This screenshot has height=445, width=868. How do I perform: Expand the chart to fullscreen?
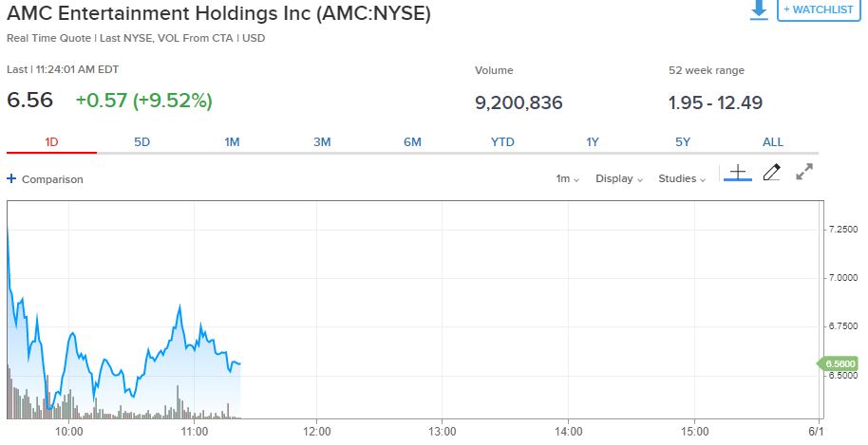click(804, 172)
